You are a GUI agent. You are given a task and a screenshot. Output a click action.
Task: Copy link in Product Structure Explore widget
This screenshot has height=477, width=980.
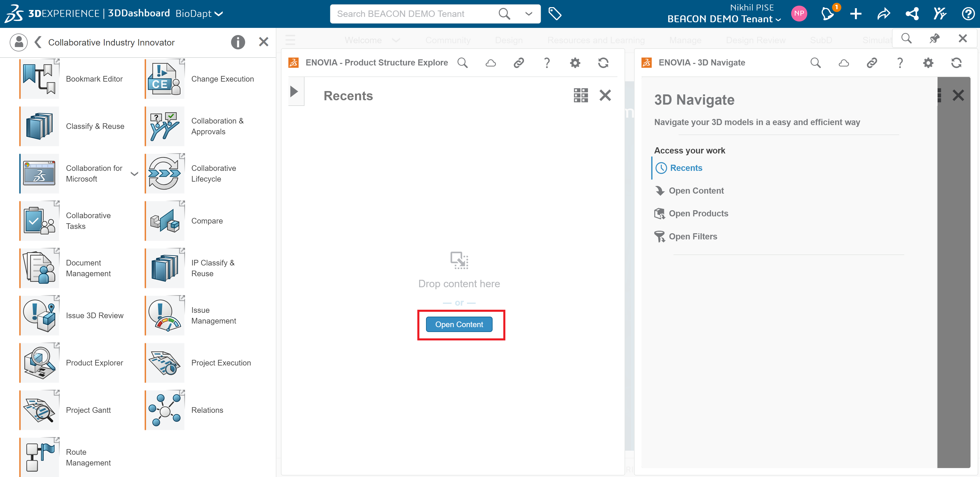click(519, 63)
